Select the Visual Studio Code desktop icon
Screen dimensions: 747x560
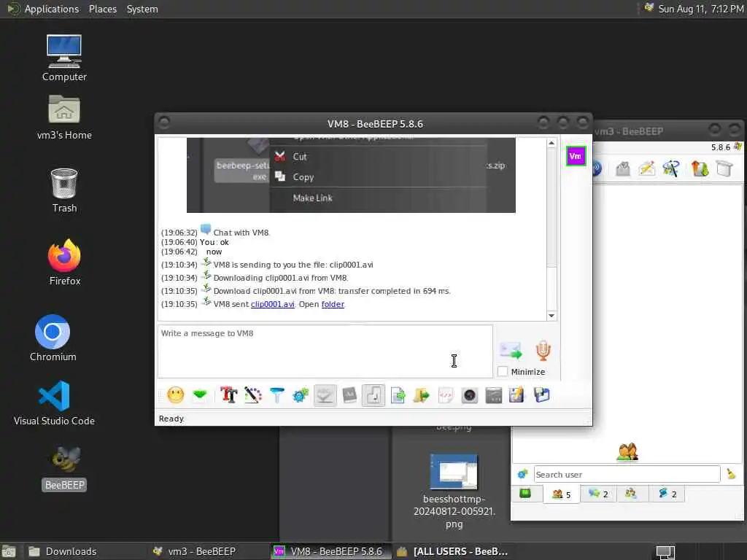(54, 402)
